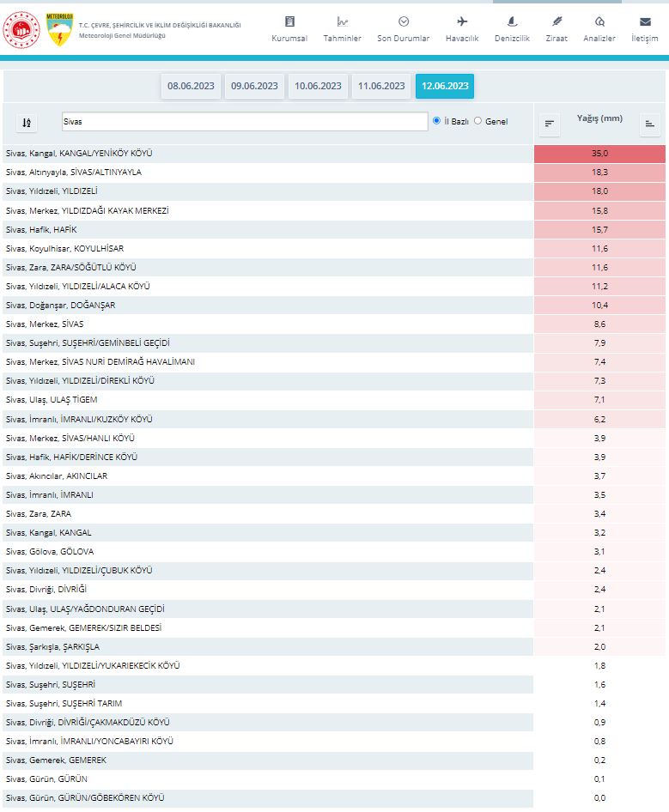Click the ministry emblem logo

point(21,29)
